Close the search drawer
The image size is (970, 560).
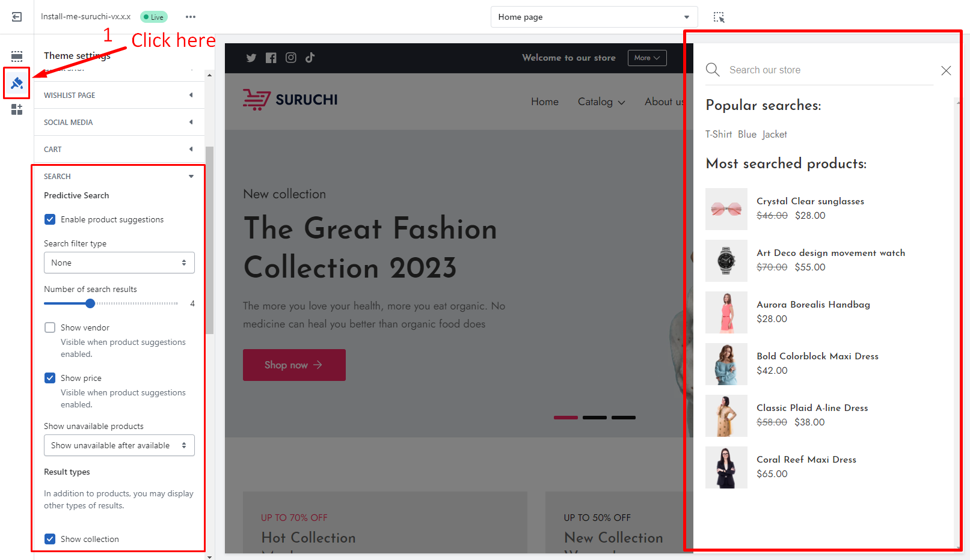pos(946,70)
